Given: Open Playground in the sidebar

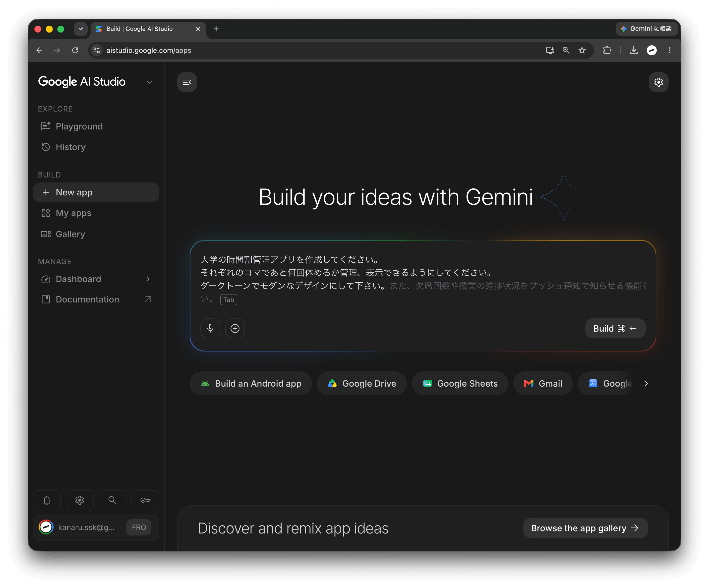Looking at the screenshot, I should point(96,126).
